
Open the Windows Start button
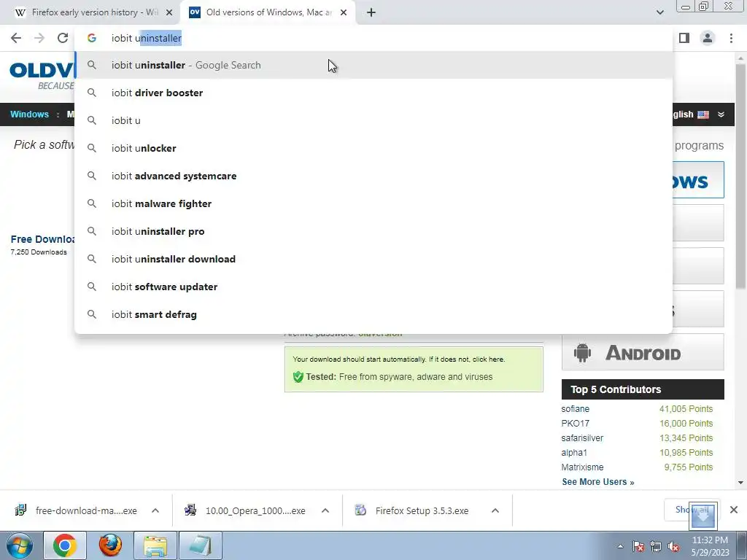coord(20,545)
